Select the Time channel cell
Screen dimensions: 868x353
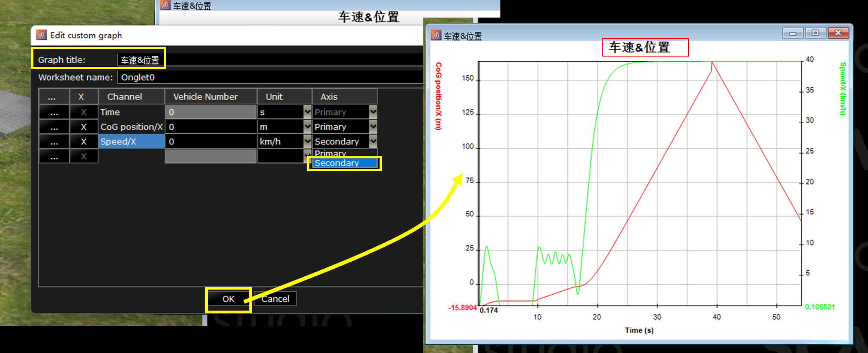132,112
